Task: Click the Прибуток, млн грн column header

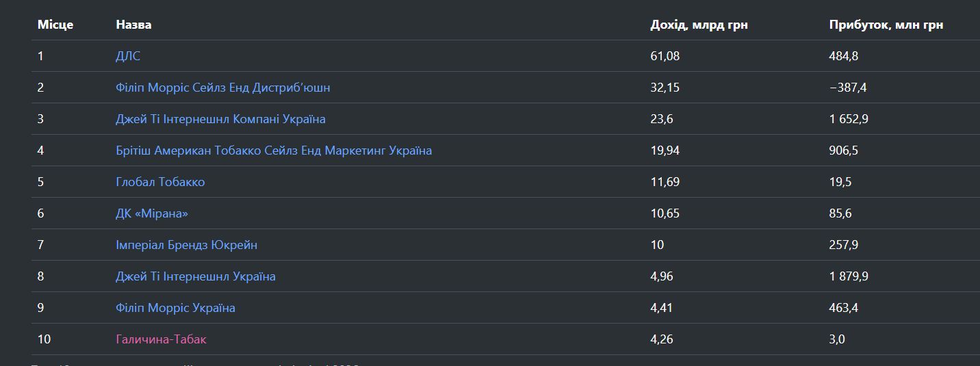Action: tap(886, 25)
